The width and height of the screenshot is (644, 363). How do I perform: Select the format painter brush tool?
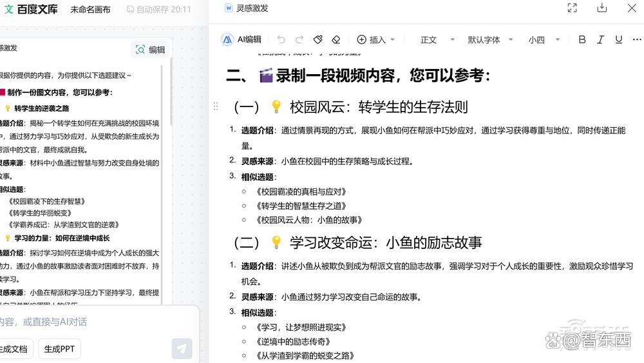(318, 39)
